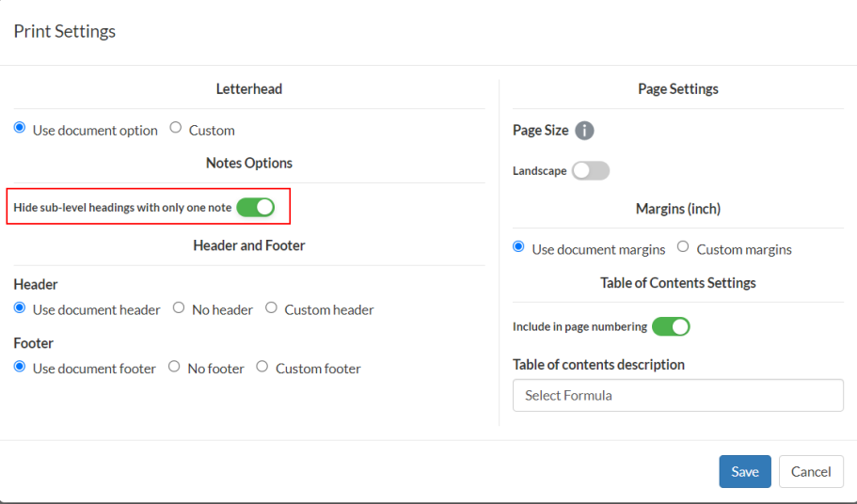Select Use document footer option
This screenshot has height=504, width=857.
20,368
